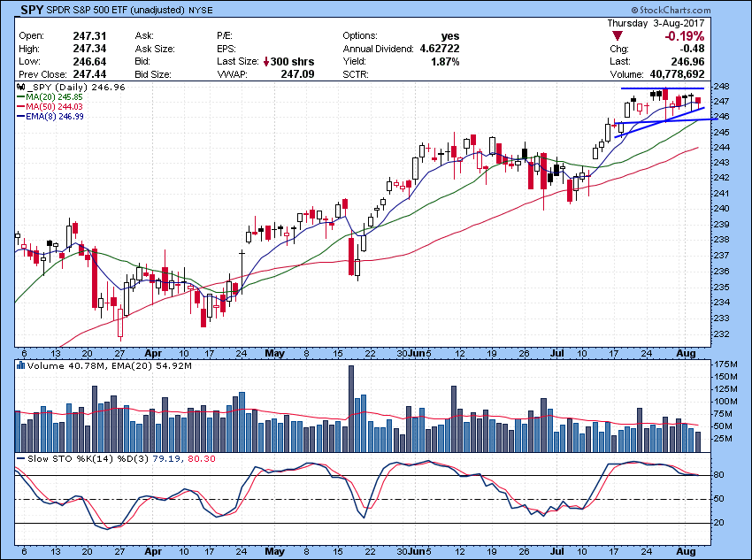
Task: Select the -0.19% percent change
Action: [x=685, y=36]
